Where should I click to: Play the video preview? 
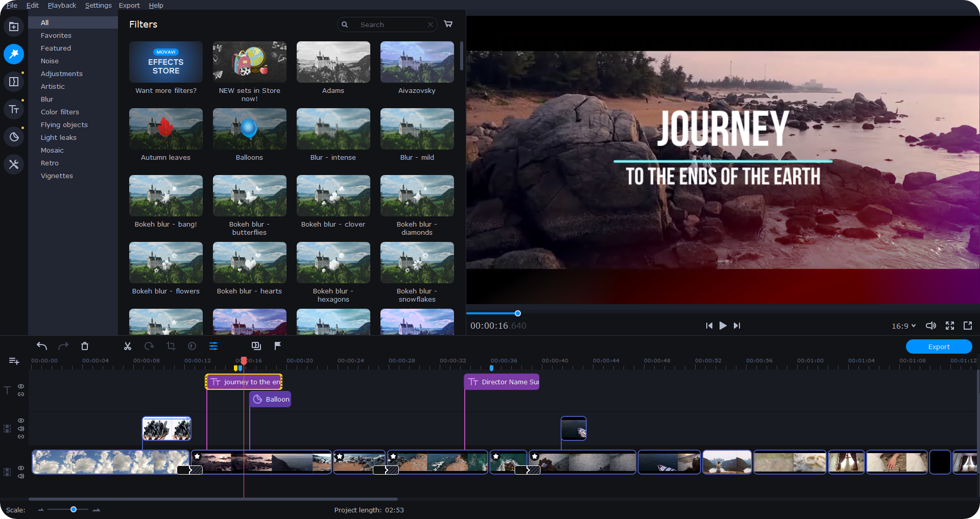723,326
